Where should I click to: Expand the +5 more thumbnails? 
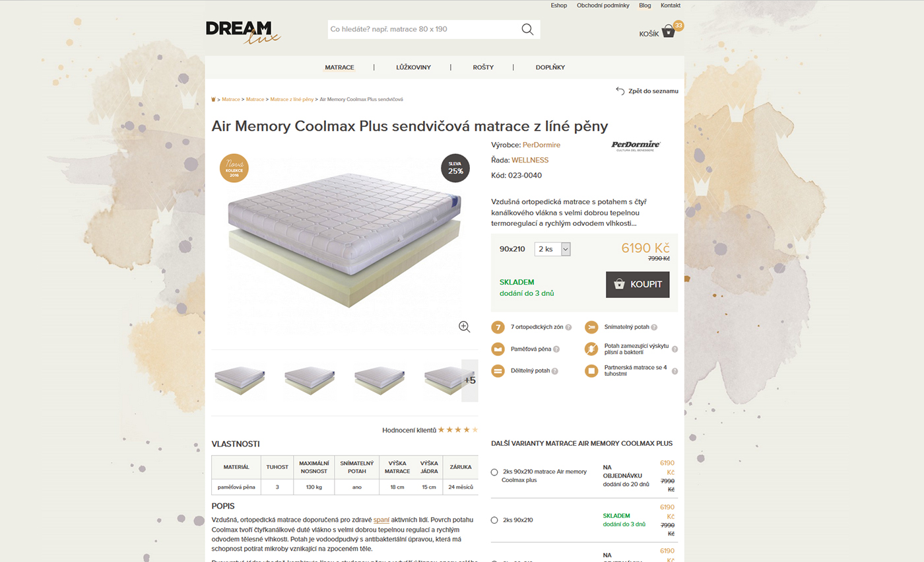click(x=470, y=380)
